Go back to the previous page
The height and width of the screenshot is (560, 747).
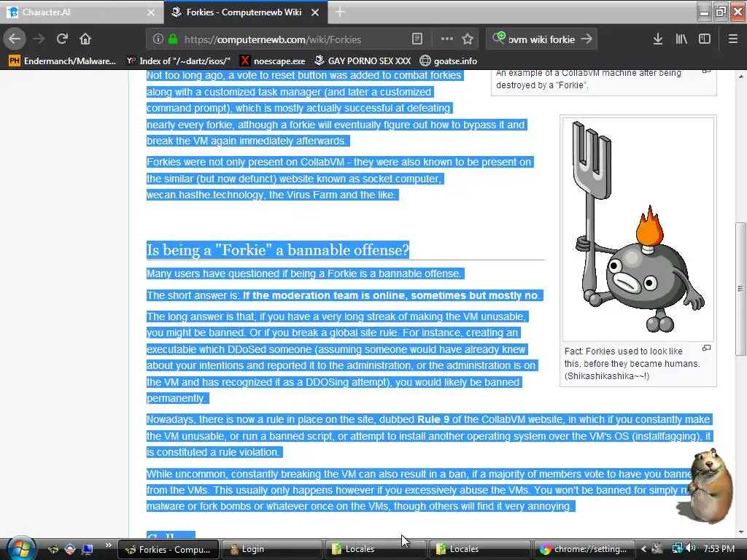pyautogui.click(x=15, y=39)
